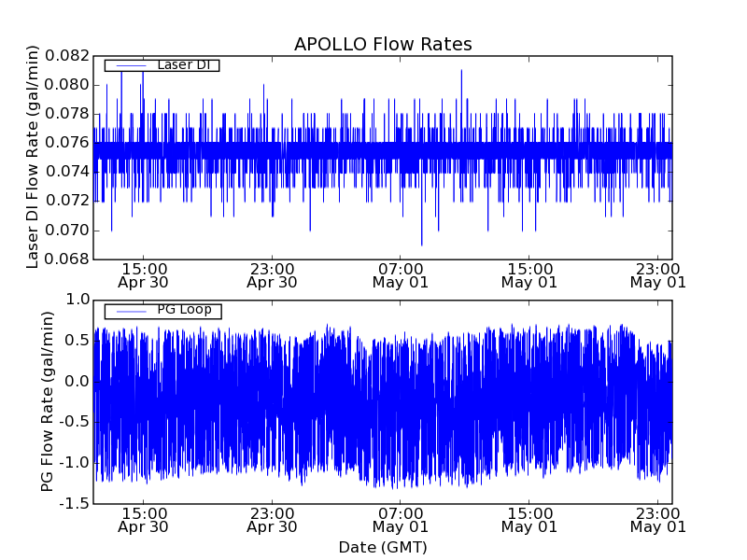Screen dimensions: 747x560
Task: Select the PG Loop legend label
Action: coord(184,310)
